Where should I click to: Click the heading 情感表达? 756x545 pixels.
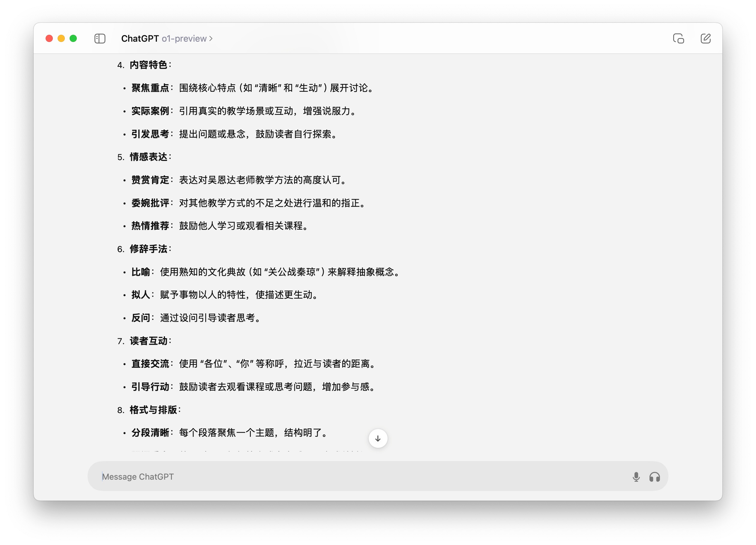(x=149, y=157)
